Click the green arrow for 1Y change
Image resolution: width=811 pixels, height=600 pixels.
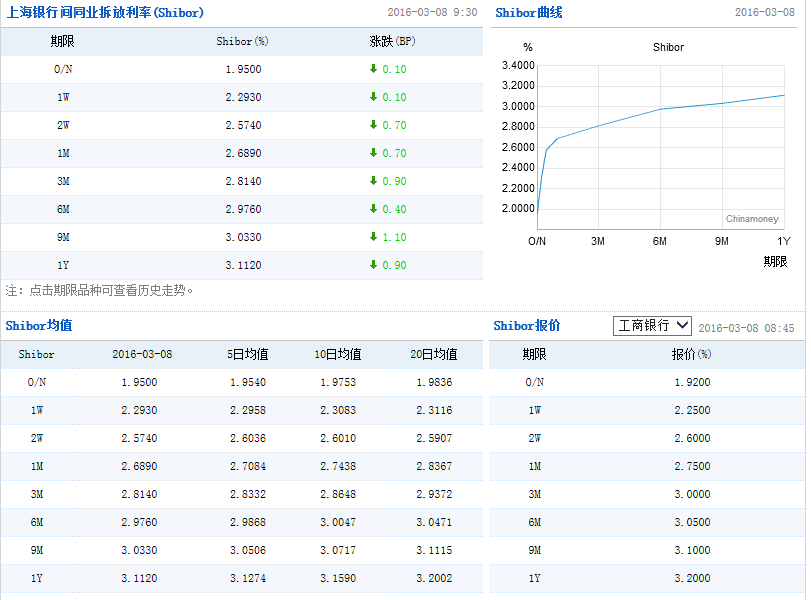tap(373, 265)
